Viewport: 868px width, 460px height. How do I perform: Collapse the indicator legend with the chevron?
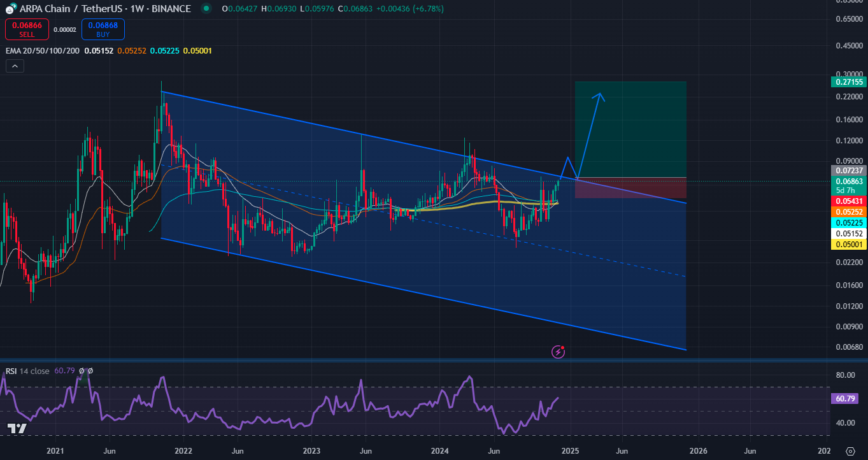click(15, 65)
